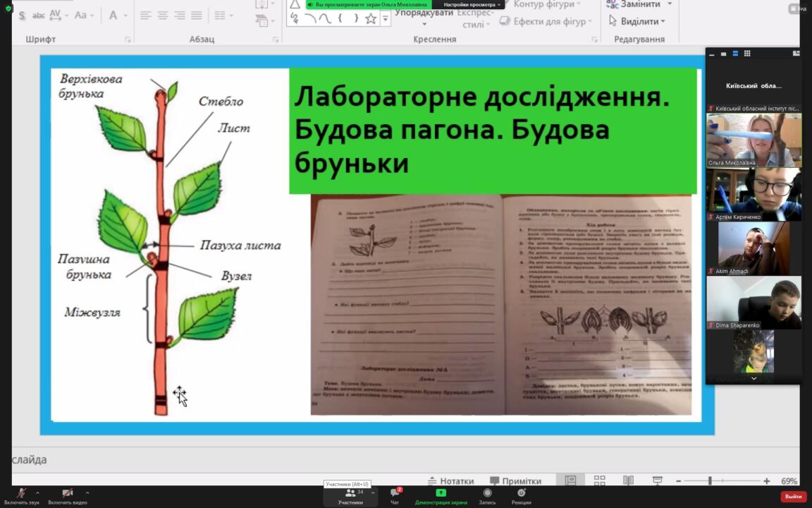
Task: Click the 69% zoom level
Action: coord(789,481)
